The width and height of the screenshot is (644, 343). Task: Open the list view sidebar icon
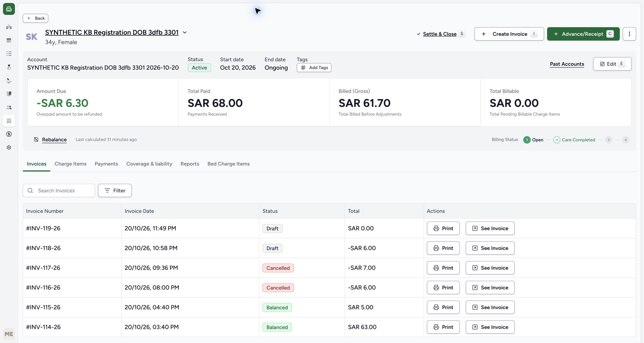coord(9,54)
